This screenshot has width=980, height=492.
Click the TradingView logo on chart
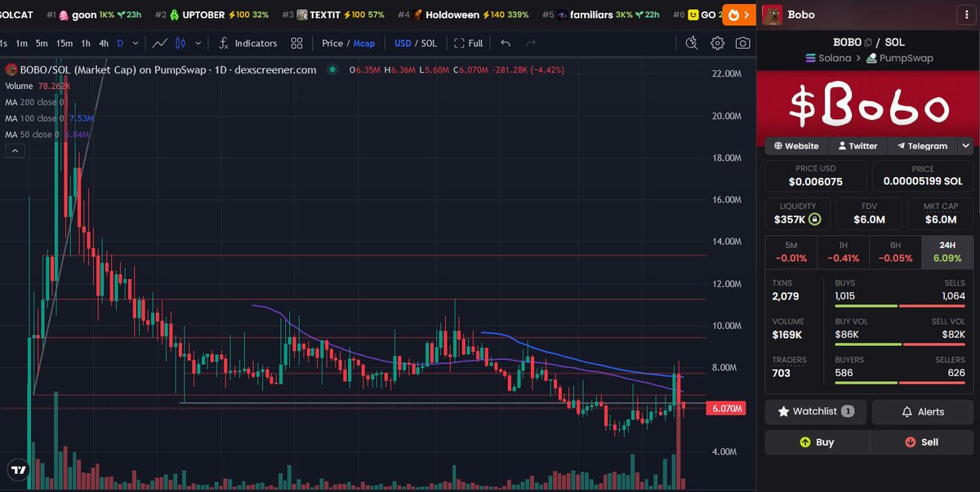pyautogui.click(x=17, y=470)
